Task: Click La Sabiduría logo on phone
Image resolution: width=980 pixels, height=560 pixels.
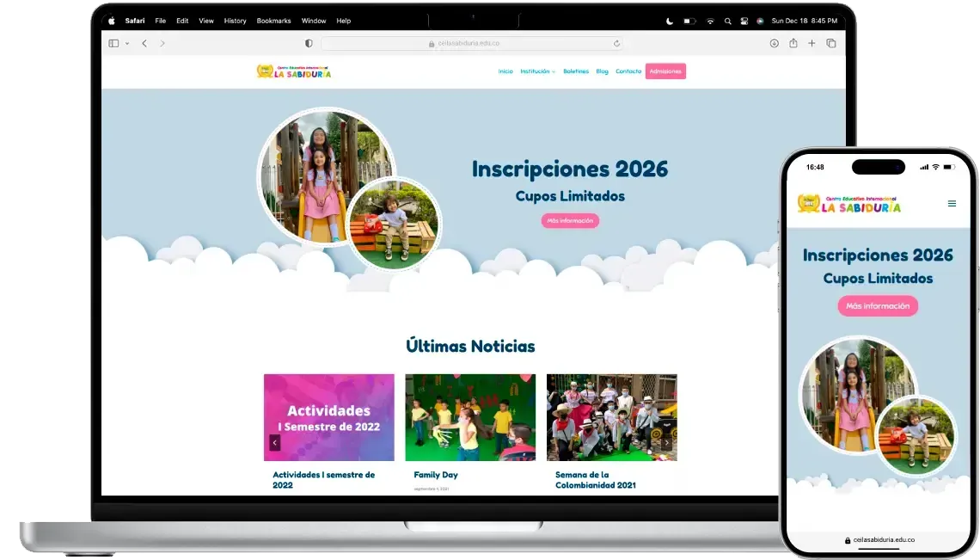Action: tap(848, 204)
